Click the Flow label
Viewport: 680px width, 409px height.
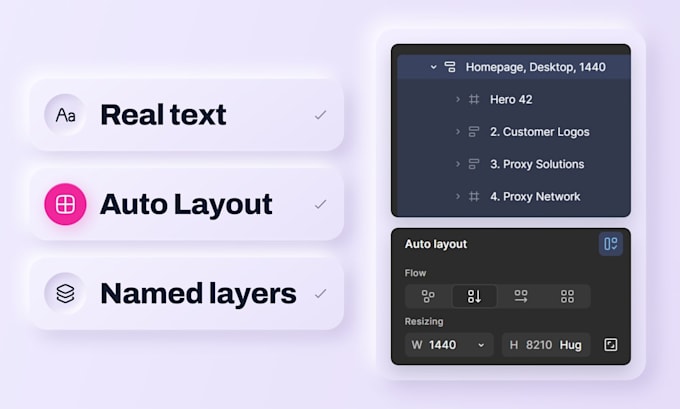pyautogui.click(x=415, y=273)
